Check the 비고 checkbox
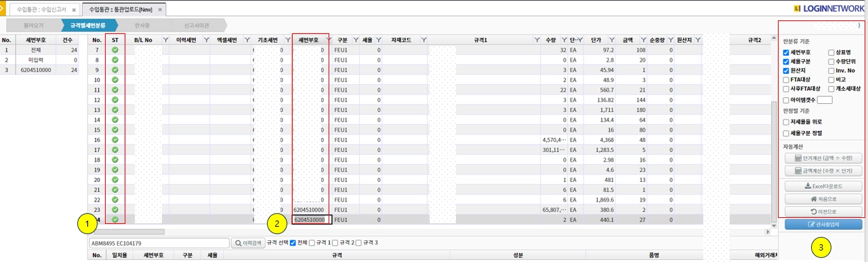 pyautogui.click(x=831, y=79)
